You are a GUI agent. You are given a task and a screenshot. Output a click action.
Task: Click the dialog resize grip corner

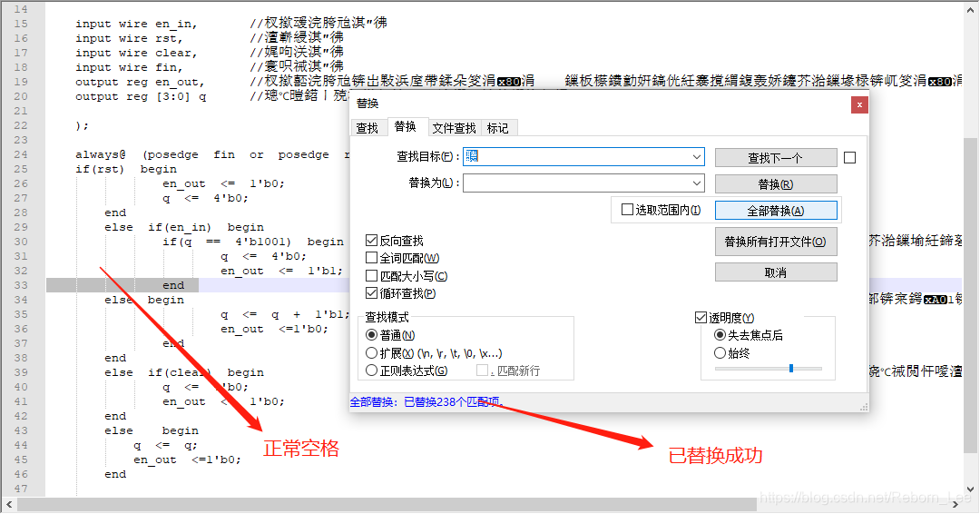pyautogui.click(x=864, y=407)
